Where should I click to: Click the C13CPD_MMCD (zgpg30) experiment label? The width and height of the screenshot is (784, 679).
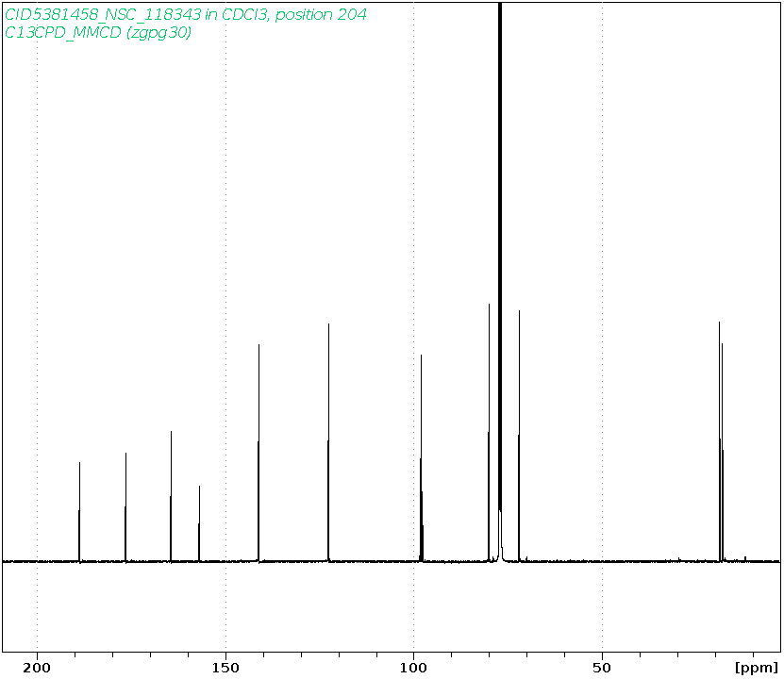coord(98,32)
